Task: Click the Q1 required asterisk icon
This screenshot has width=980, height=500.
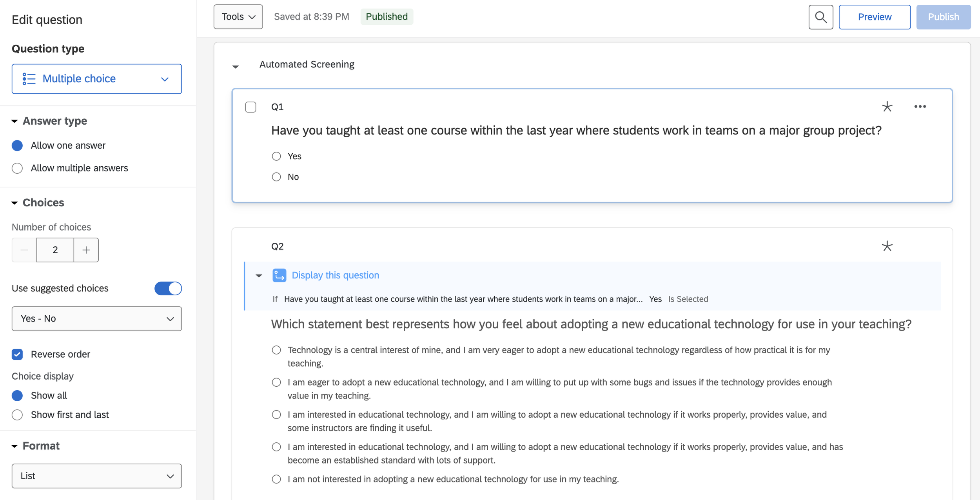Action: tap(887, 107)
